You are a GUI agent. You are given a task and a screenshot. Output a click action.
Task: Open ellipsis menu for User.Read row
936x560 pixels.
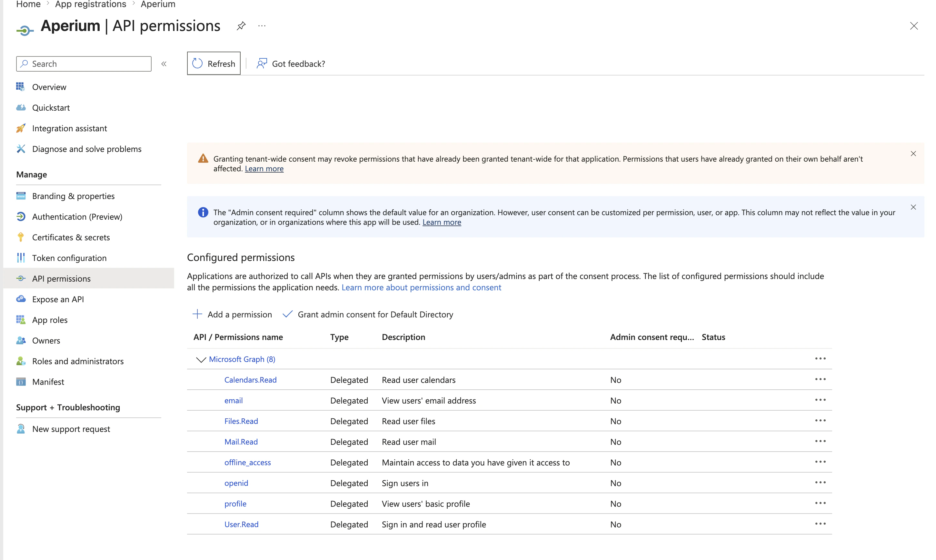click(820, 524)
